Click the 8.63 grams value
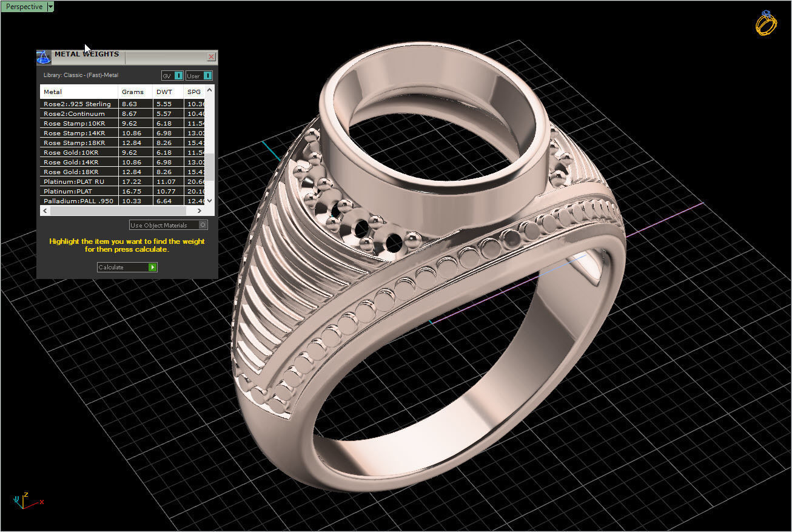Image resolution: width=792 pixels, height=532 pixels. 129,104
